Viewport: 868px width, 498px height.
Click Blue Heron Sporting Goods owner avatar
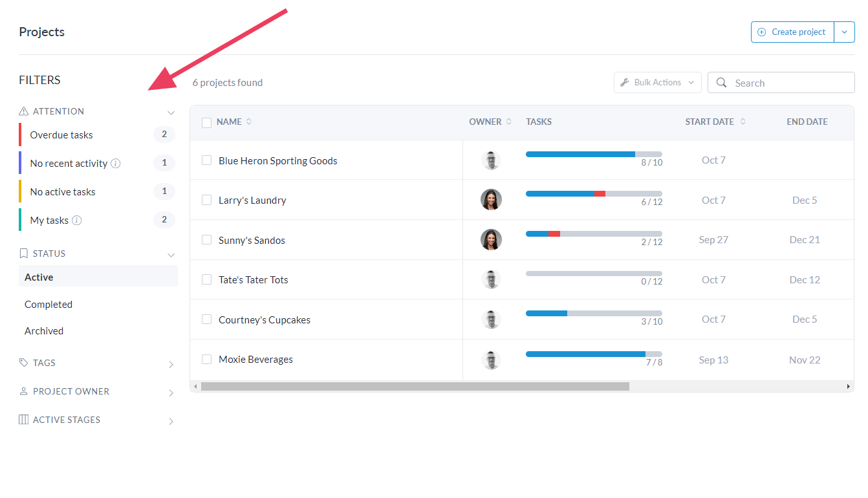click(491, 160)
